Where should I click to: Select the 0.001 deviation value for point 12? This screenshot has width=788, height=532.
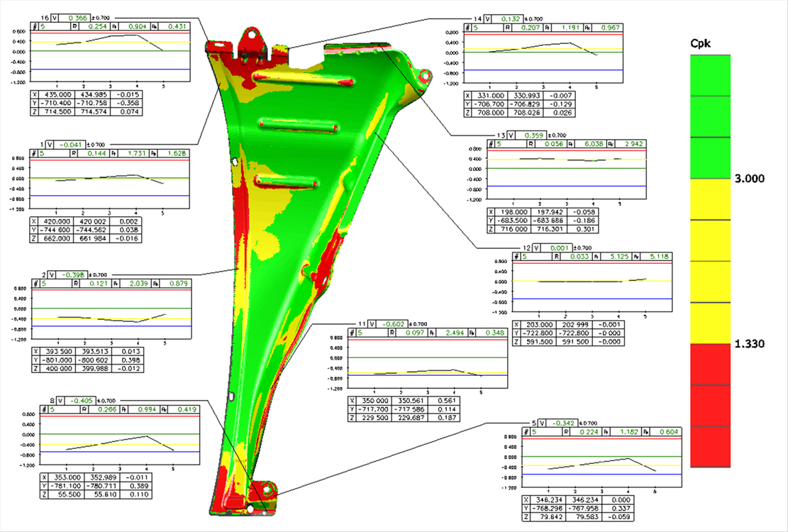tap(555, 248)
